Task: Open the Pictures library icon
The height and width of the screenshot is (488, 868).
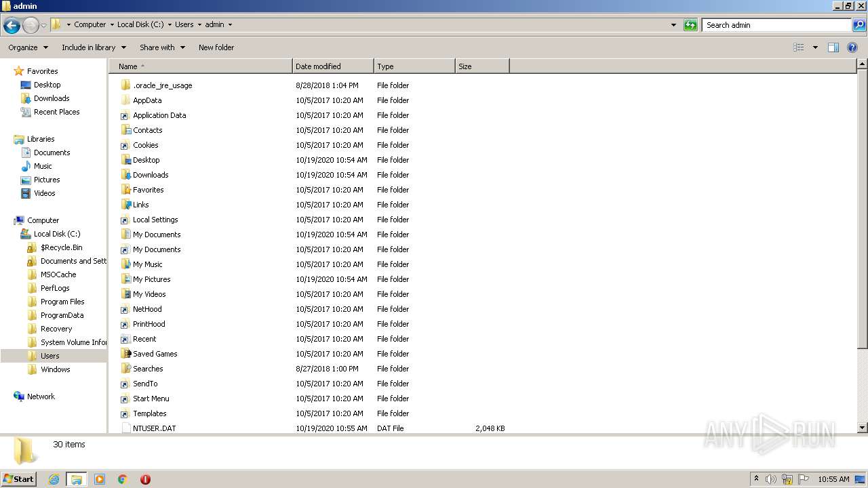Action: click(x=26, y=180)
